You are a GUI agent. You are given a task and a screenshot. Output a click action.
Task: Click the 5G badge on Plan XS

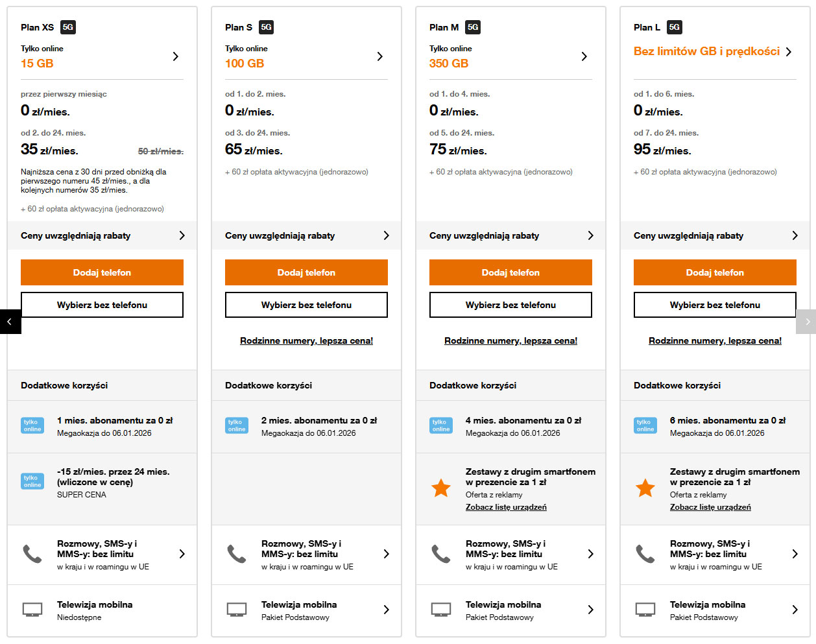68,27
